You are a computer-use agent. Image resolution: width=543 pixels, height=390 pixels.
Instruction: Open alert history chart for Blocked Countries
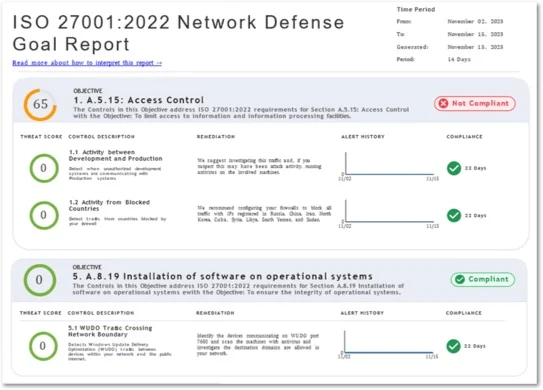(x=389, y=213)
